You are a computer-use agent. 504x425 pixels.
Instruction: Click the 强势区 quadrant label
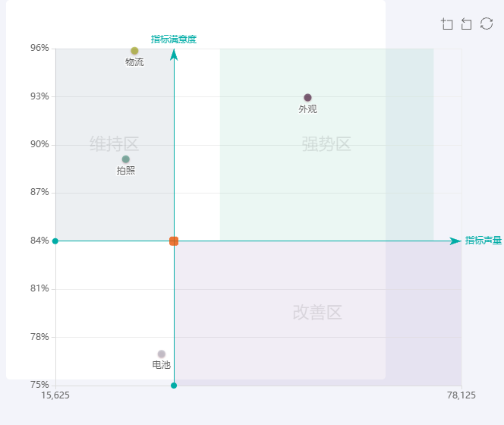coord(326,144)
